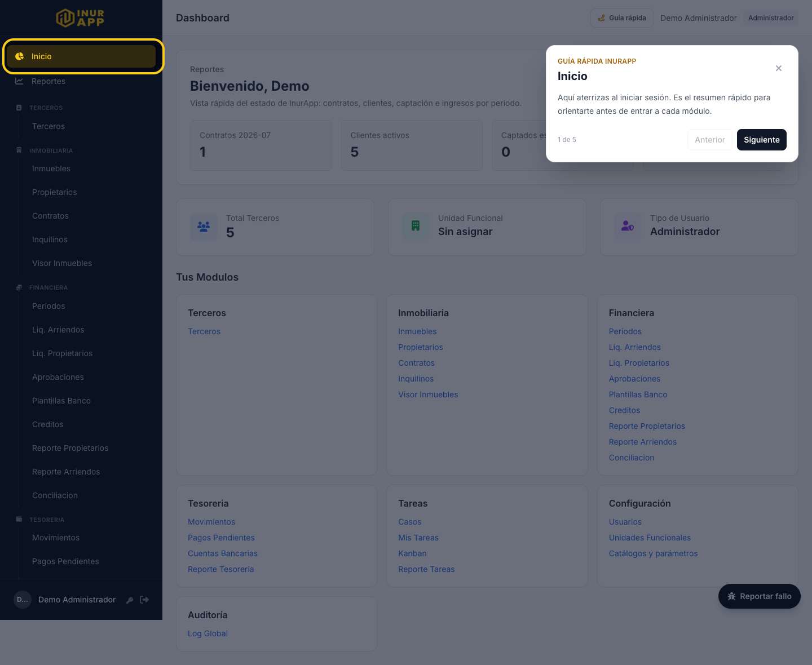Viewport: 812px width, 665px height.
Task: Click the Mis Tareas link
Action: (x=418, y=538)
